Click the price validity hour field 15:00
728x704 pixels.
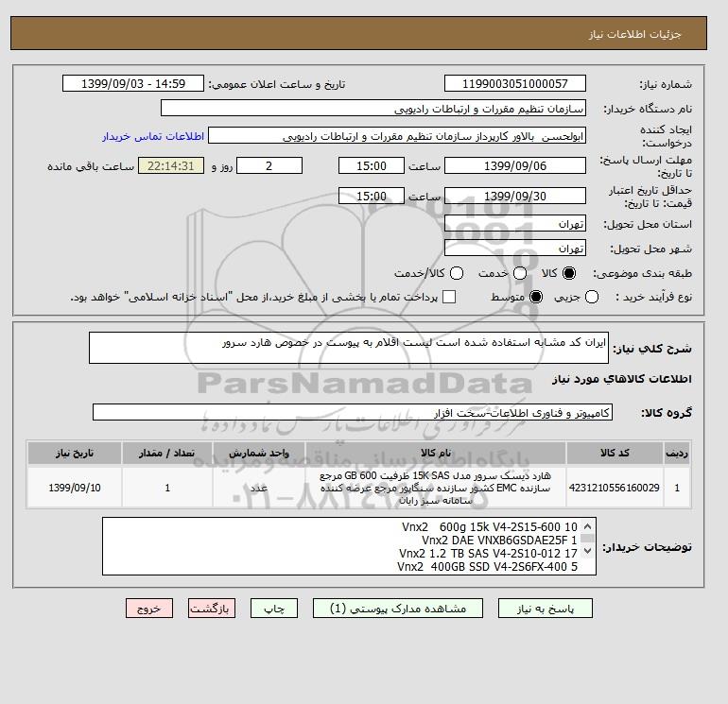tap(372, 196)
